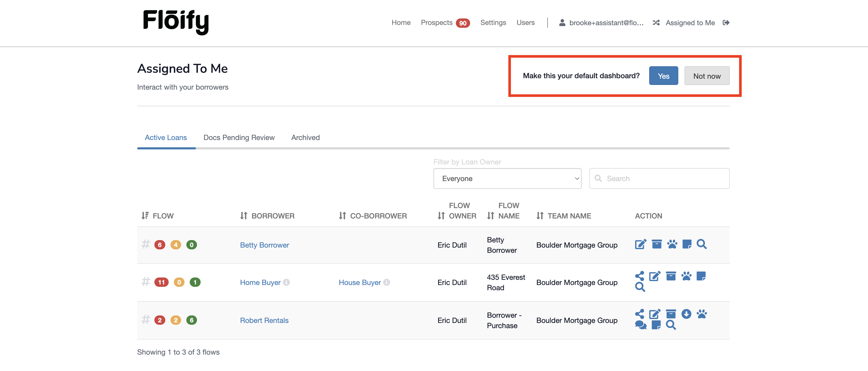Click info icon next to House Buyer
Screen dimensions: 868x371
[x=387, y=282]
